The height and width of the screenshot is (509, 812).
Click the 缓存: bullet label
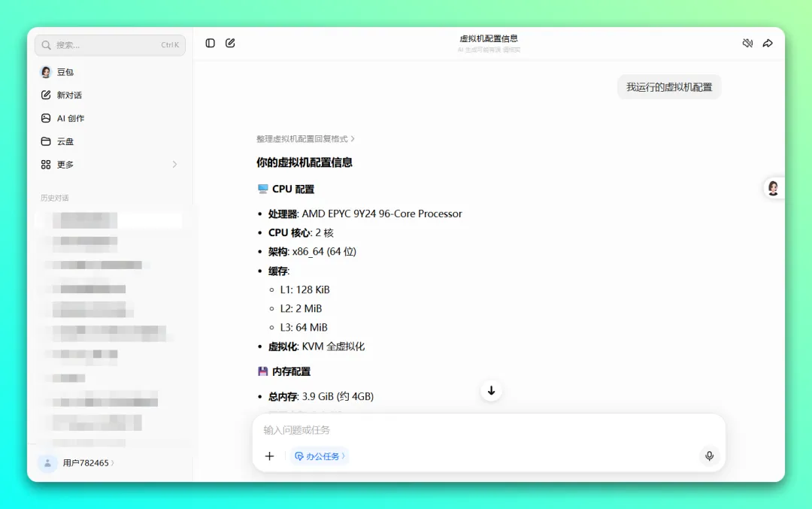click(279, 271)
